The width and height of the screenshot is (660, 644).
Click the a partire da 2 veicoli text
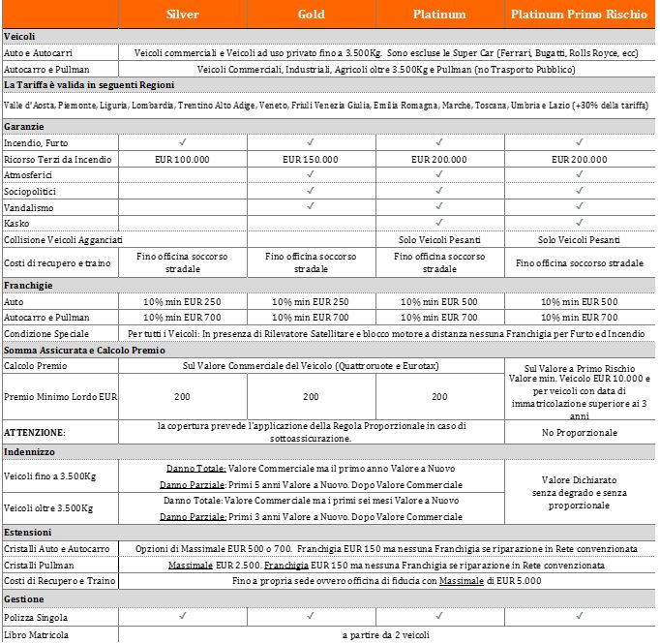pos(386,635)
